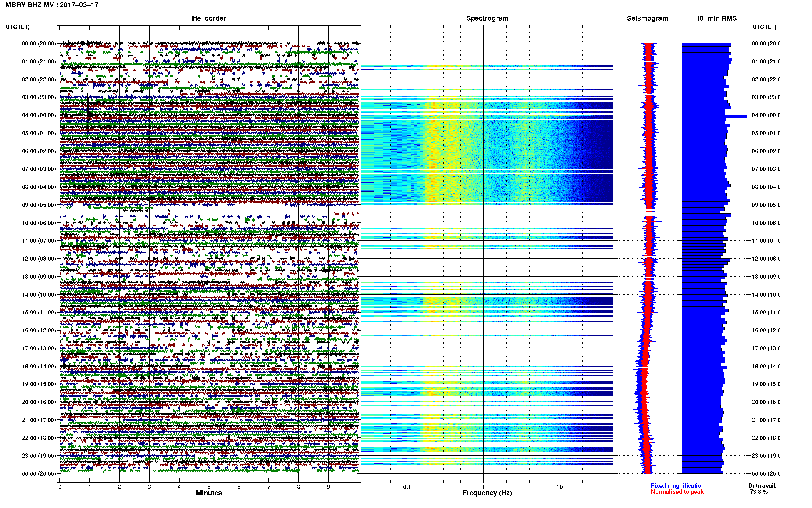The width and height of the screenshot is (812, 508).
Task: Select the 'Helicorder' panel heading
Action: click(x=209, y=18)
